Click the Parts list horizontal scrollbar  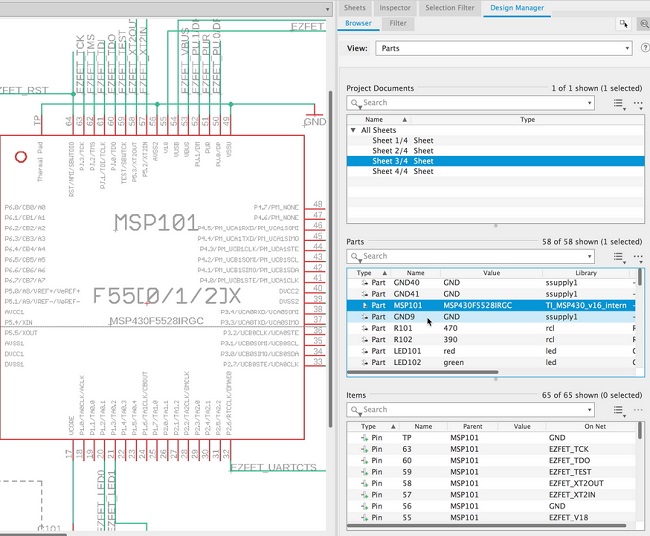pos(422,372)
